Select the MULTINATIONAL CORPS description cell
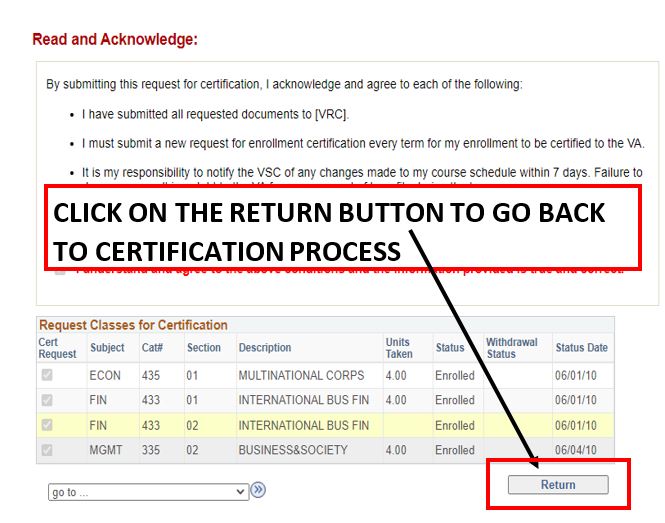Viewport: 665px width, 523px height. click(301, 375)
